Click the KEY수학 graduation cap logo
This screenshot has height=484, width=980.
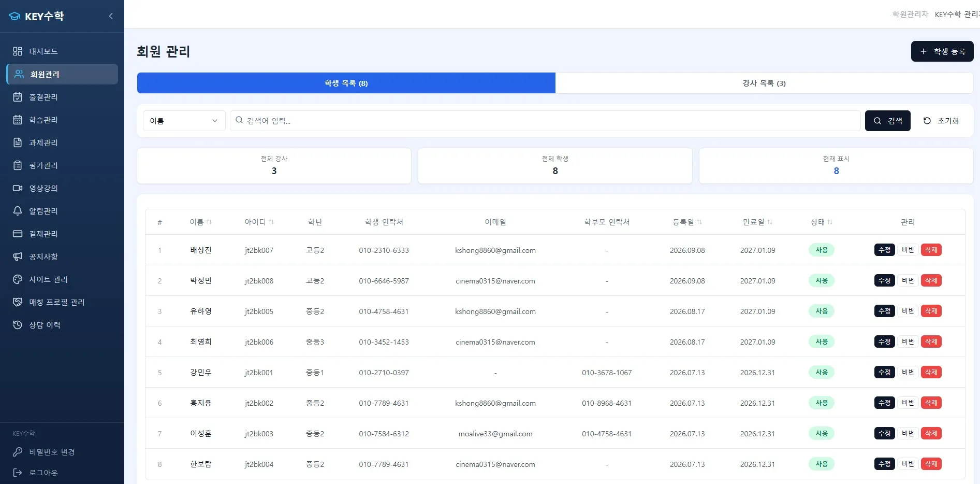14,16
